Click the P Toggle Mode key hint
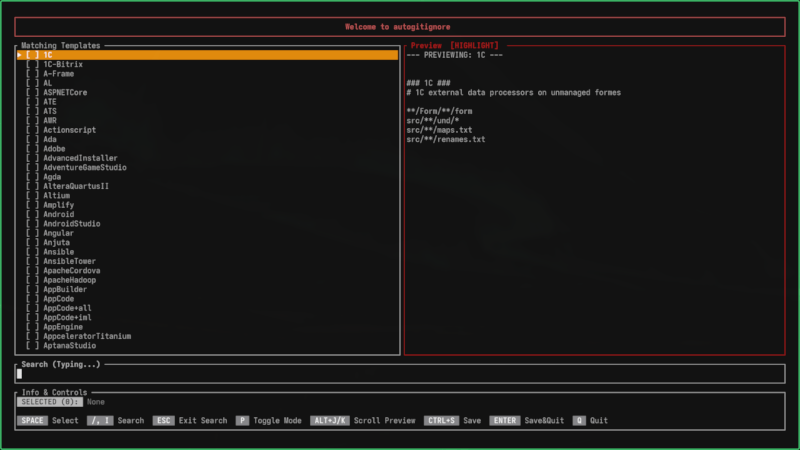Viewport: 800px width, 450px height. pos(268,420)
